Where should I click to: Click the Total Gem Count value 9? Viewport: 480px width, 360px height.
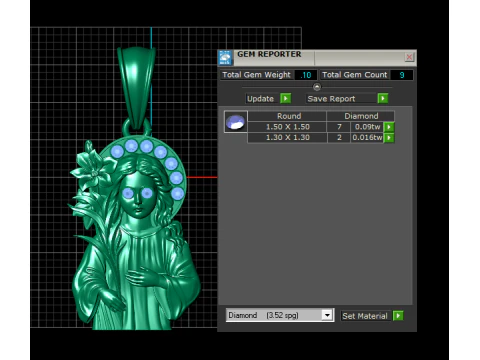click(x=402, y=75)
